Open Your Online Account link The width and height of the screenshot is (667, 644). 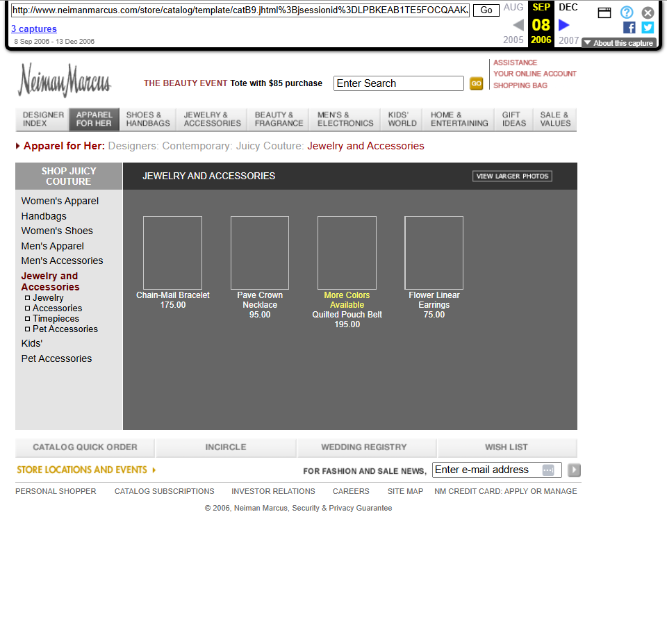pos(535,74)
